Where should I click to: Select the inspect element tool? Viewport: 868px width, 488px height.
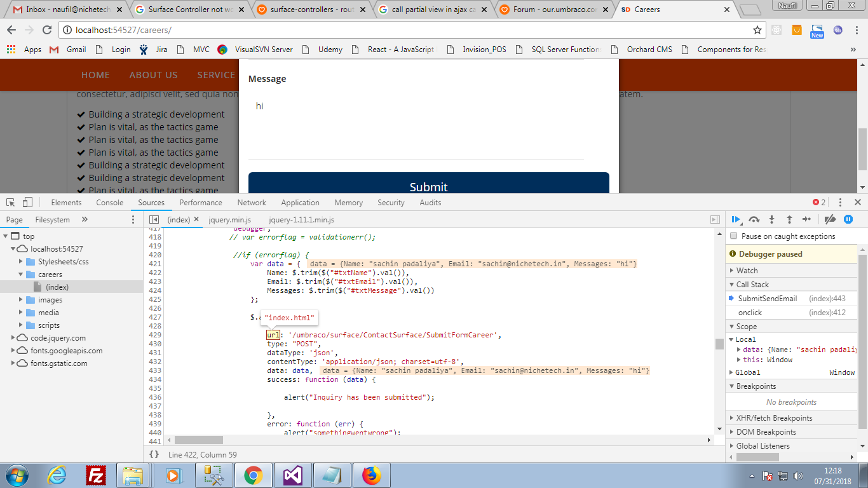(x=11, y=202)
